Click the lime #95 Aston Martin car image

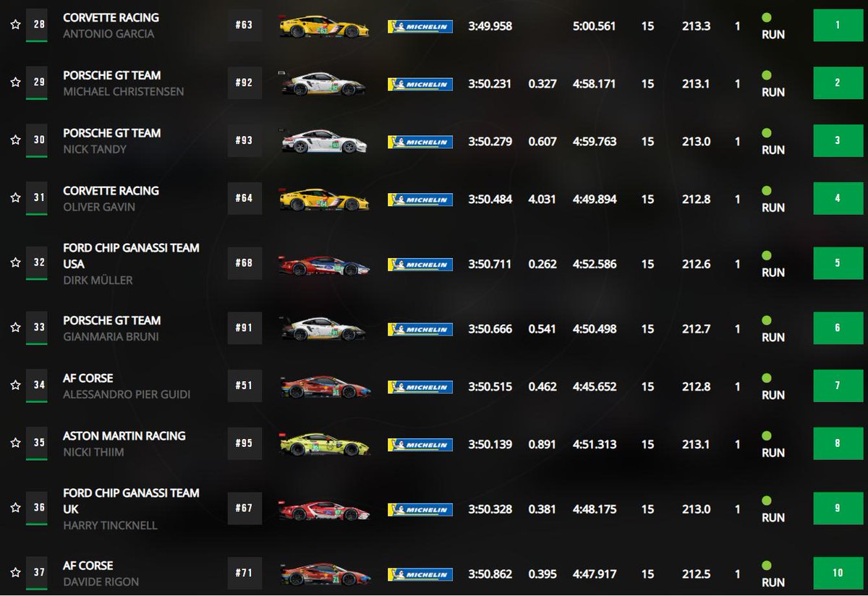[x=324, y=445]
